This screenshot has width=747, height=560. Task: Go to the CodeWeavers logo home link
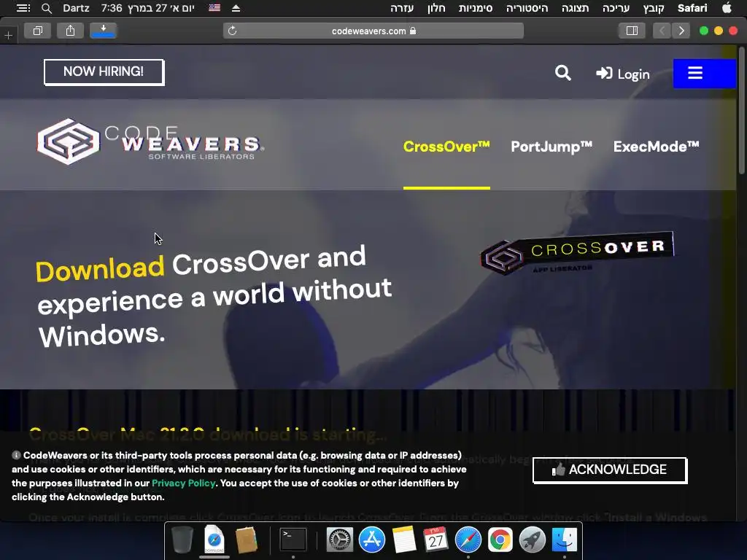pos(150,142)
